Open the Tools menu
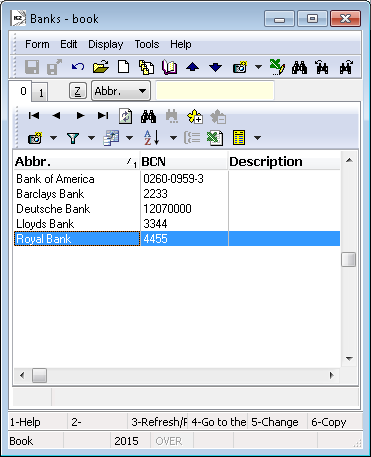Image resolution: width=371 pixels, height=457 pixels. click(147, 44)
